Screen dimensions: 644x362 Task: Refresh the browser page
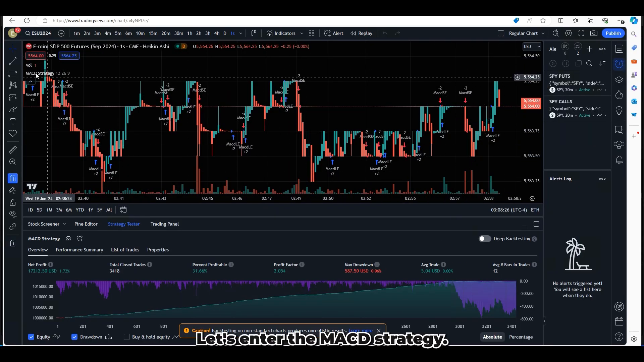[27, 20]
